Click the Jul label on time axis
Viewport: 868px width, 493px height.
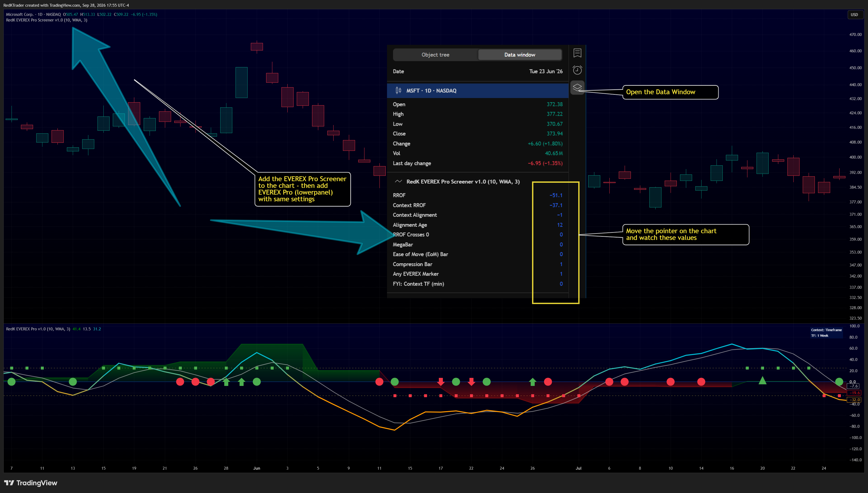[578, 468]
